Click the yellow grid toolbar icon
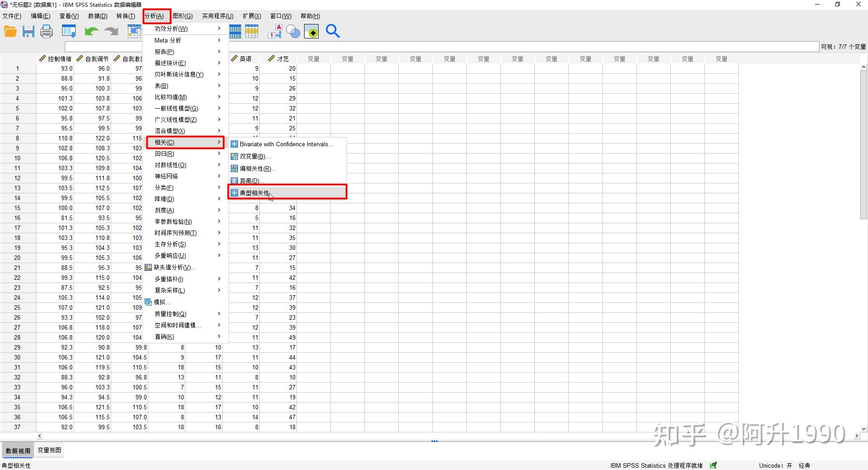The image size is (868, 470). click(252, 31)
